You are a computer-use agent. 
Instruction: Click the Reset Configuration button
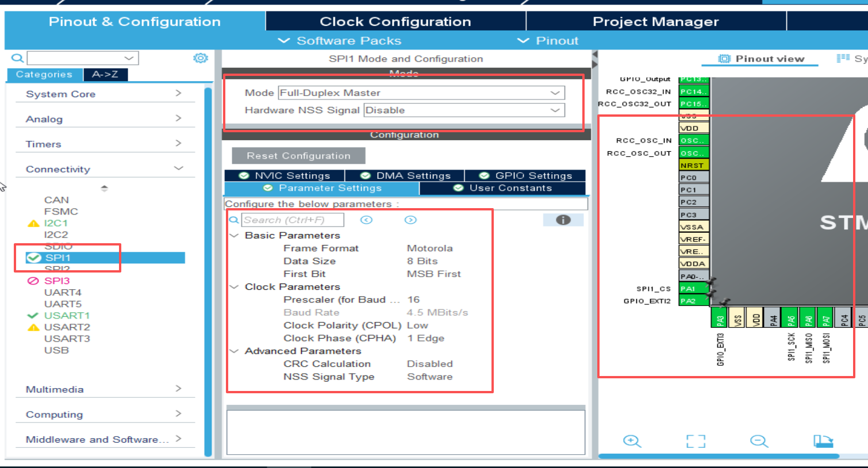click(298, 156)
